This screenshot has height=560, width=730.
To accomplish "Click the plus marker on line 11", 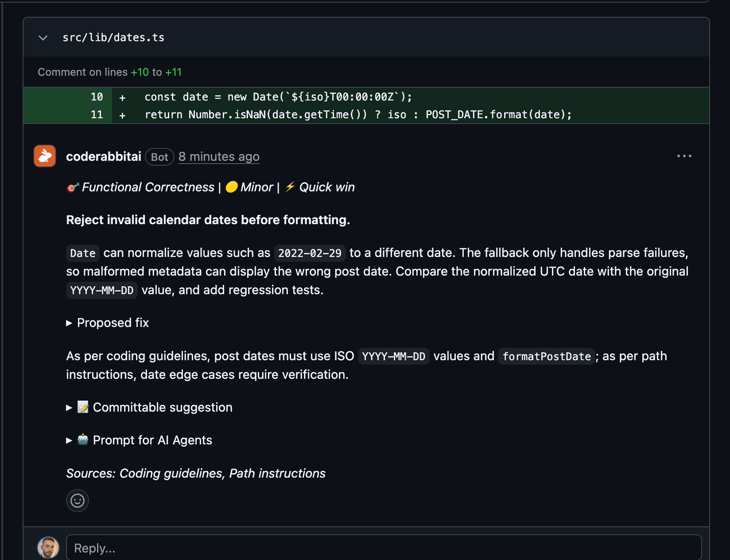I will pyautogui.click(x=122, y=115).
